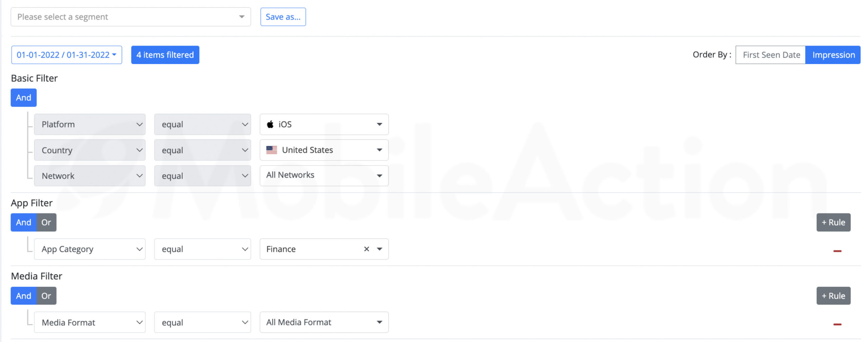Click the Save as... button

pos(283,17)
